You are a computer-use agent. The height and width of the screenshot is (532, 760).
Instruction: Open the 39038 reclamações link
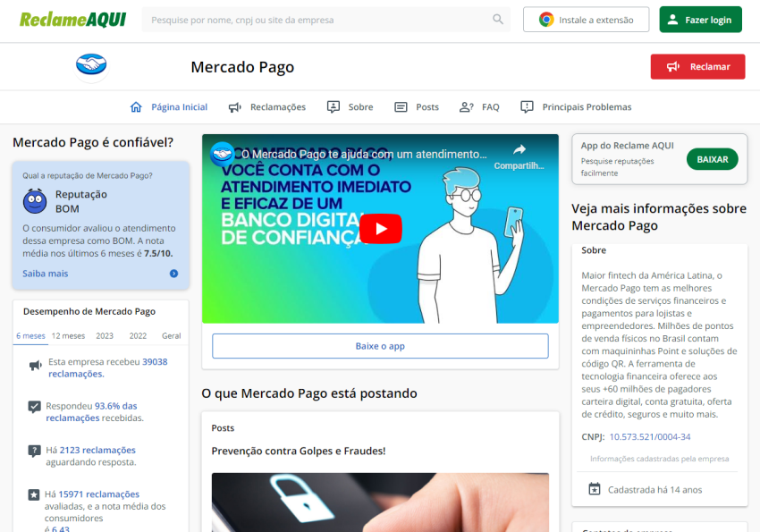coord(107,367)
